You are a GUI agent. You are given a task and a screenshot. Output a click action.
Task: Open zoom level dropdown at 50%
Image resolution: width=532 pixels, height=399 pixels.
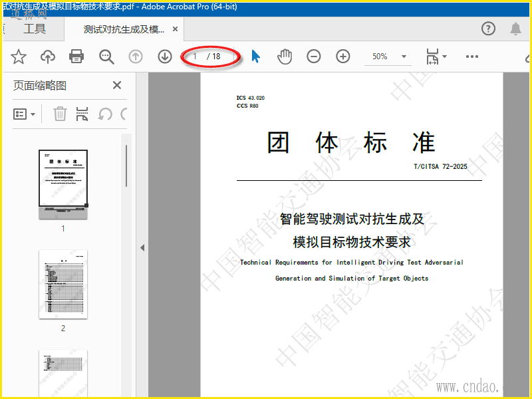tap(404, 57)
